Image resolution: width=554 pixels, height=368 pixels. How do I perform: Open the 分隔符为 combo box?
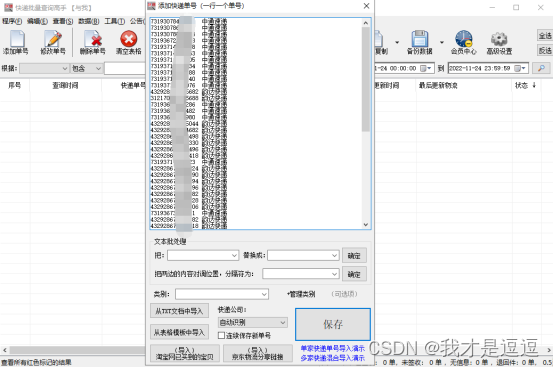coord(301,274)
